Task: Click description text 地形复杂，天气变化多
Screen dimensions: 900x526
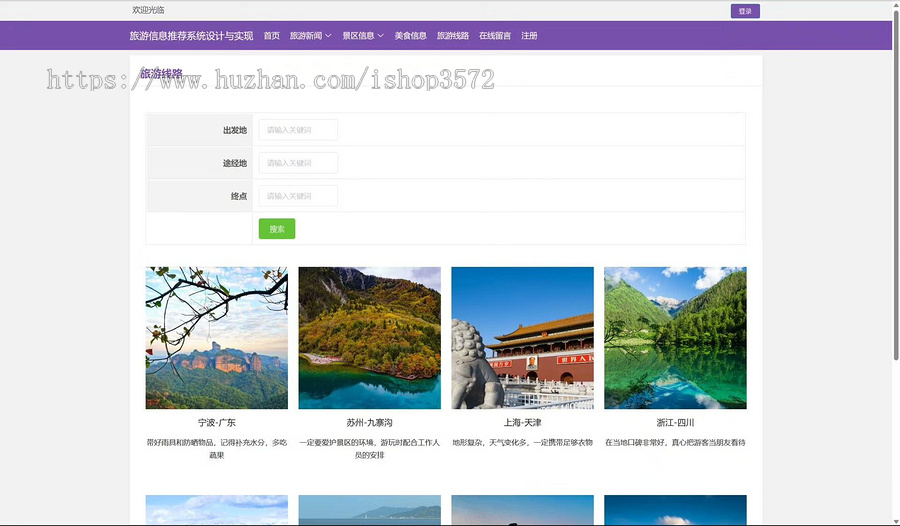Action: tap(522, 443)
